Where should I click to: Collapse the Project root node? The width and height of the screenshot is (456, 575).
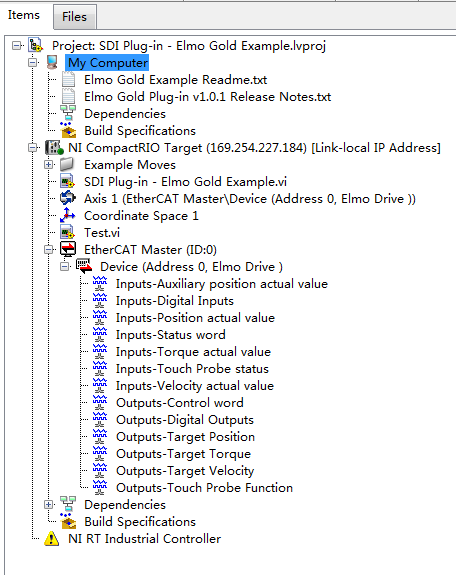[17, 46]
